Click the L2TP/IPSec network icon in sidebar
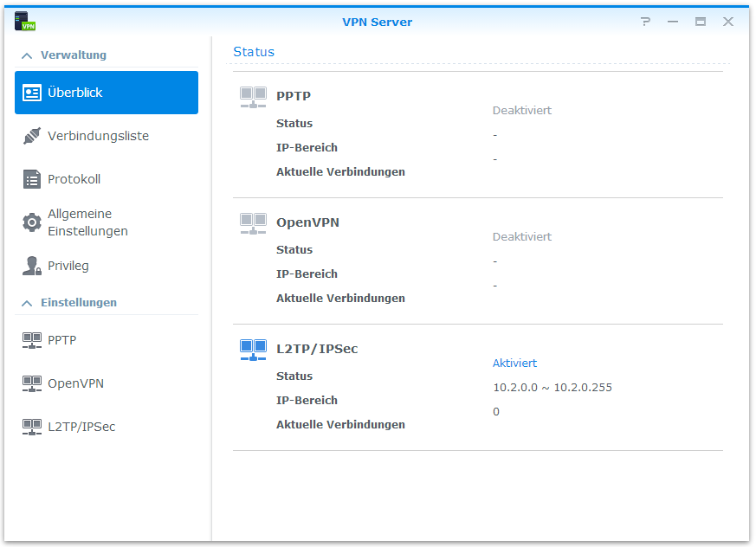Image resolution: width=756 pixels, height=547 pixels. click(x=32, y=427)
